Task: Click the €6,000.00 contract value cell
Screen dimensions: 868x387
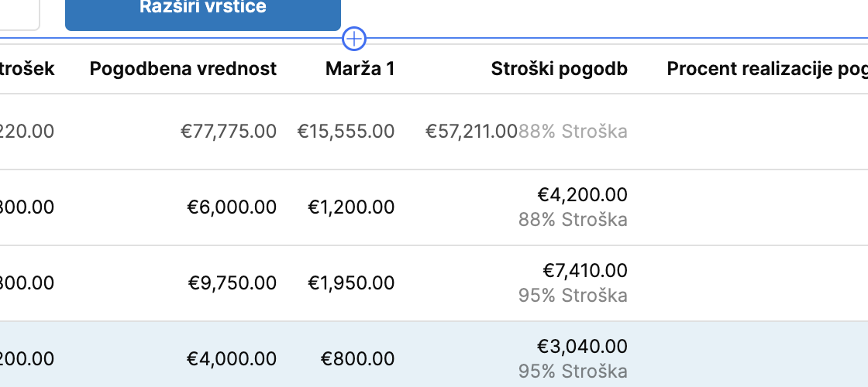Action: (232, 207)
